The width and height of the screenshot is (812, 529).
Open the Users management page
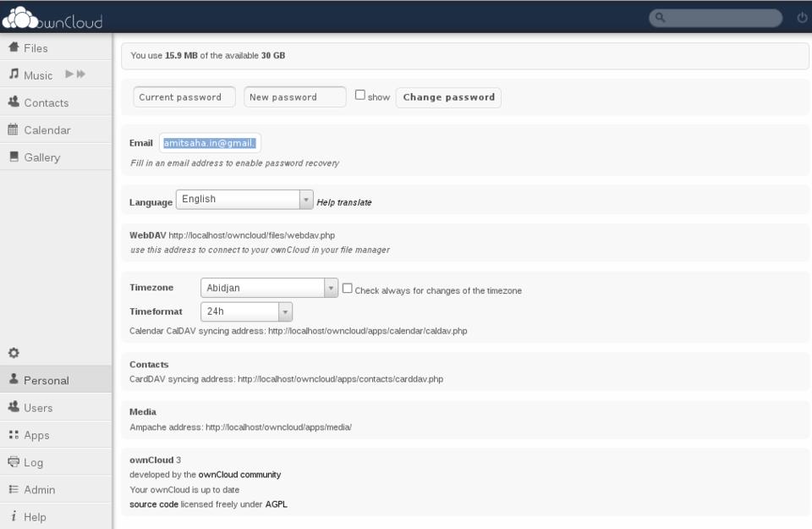(56, 408)
